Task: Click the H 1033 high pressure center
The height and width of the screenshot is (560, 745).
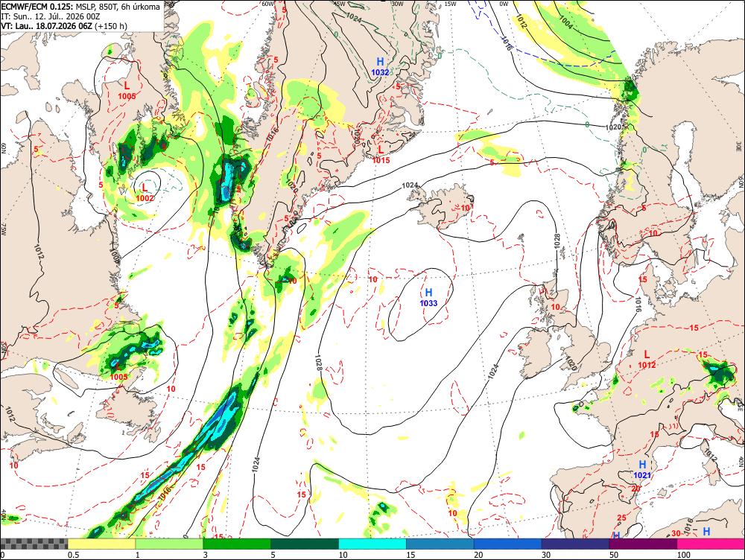Action: pos(428,297)
